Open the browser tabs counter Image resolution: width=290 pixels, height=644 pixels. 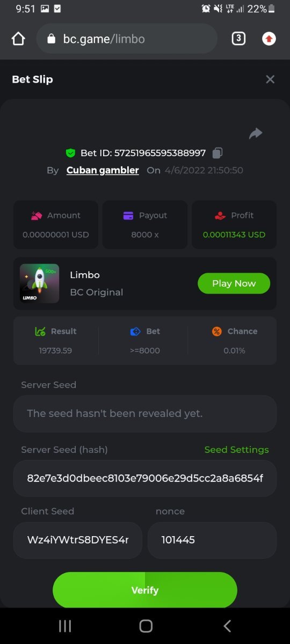(238, 39)
